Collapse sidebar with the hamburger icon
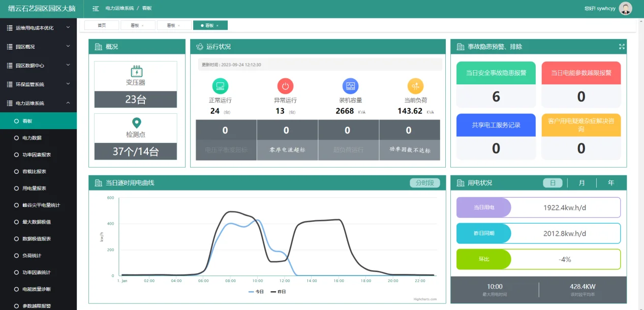The height and width of the screenshot is (310, 644). point(96,9)
